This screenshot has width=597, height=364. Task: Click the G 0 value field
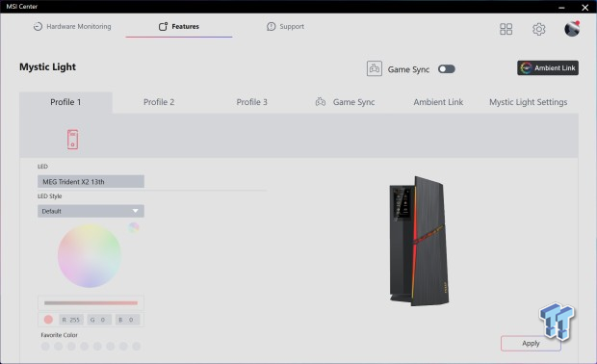99,320
